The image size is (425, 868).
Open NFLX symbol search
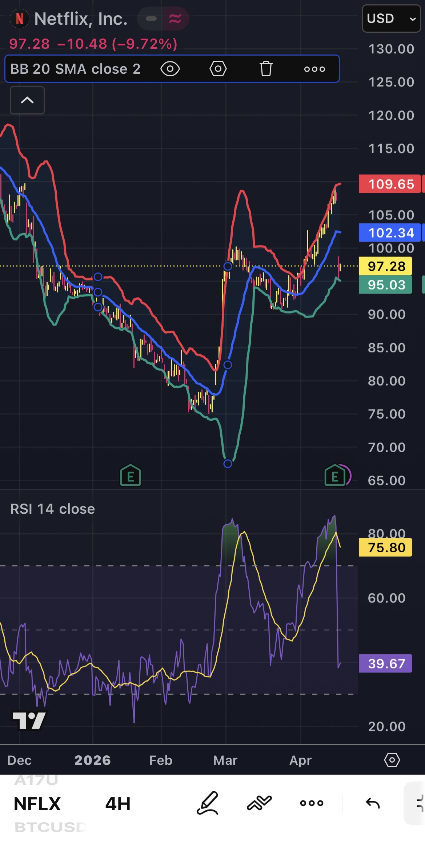[37, 804]
